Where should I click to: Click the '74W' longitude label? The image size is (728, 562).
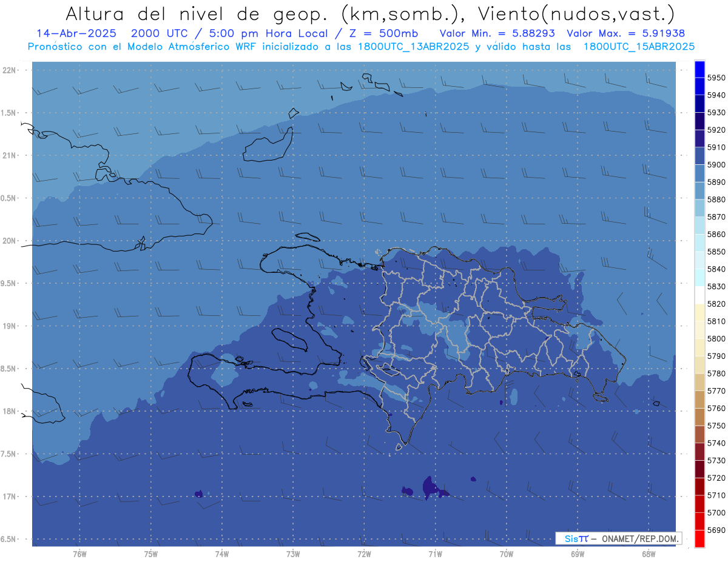click(222, 554)
